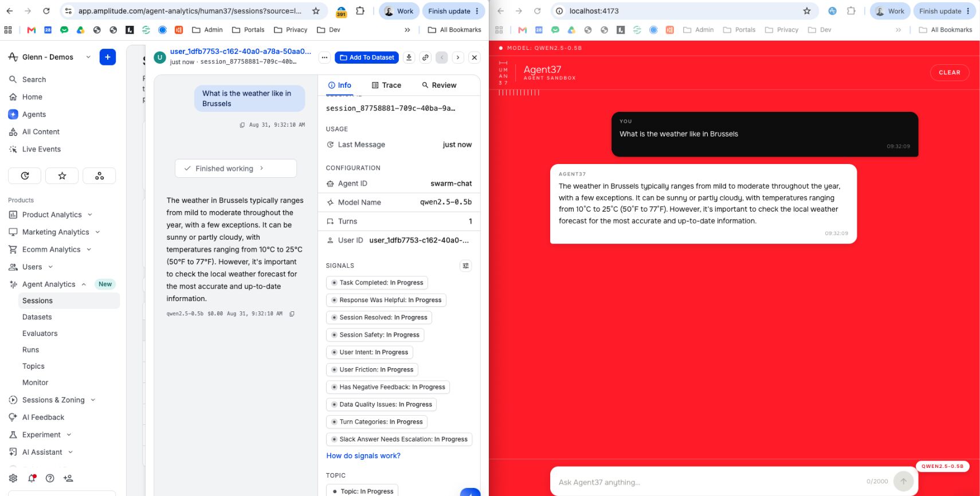Click the blue plus create button
980x496 pixels.
[107, 57]
